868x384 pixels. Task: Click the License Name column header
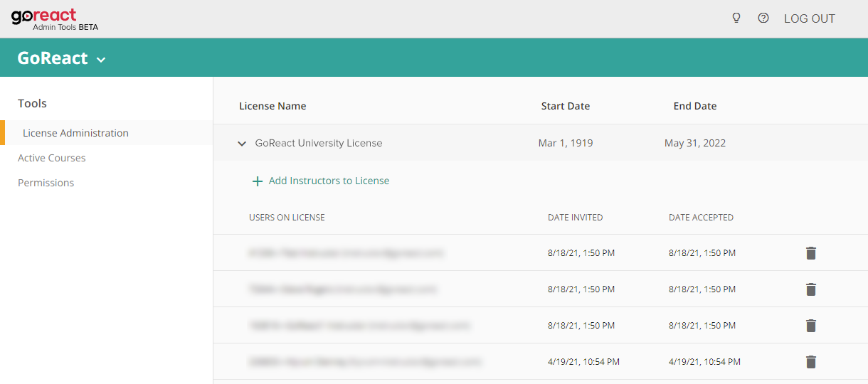click(272, 106)
